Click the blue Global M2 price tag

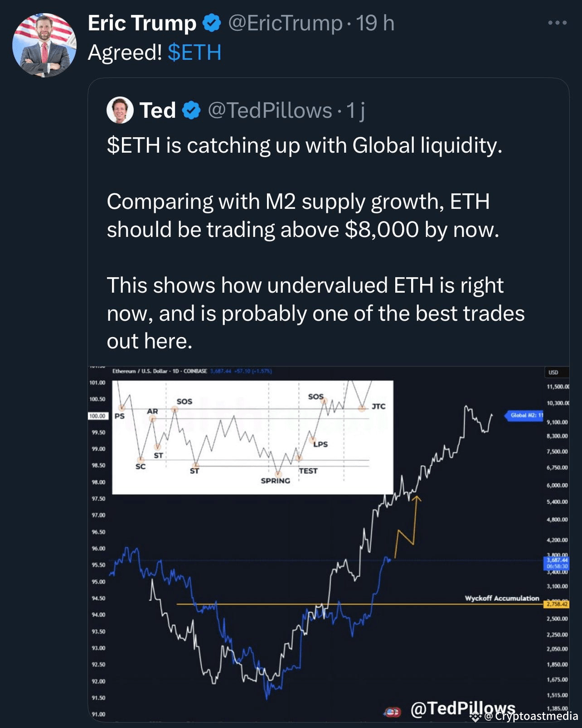pos(524,415)
